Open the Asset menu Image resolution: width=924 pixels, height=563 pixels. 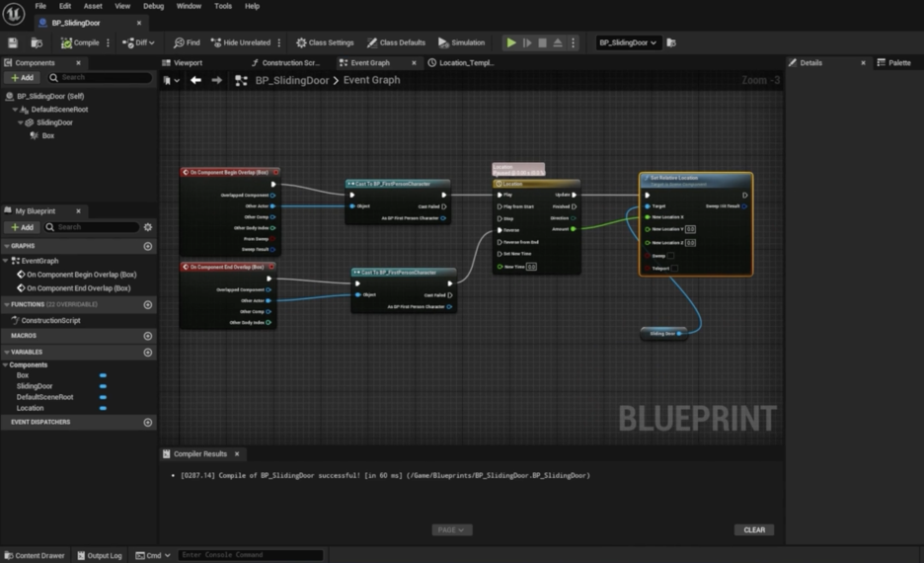[x=93, y=6]
